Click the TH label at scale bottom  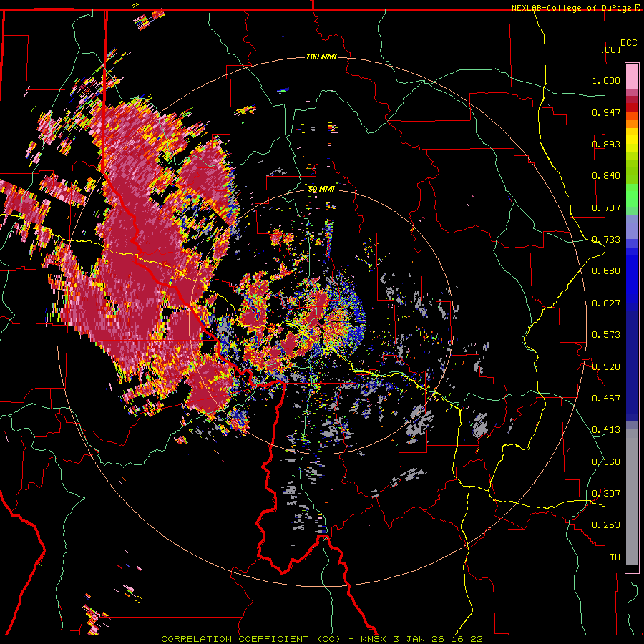coord(615,557)
